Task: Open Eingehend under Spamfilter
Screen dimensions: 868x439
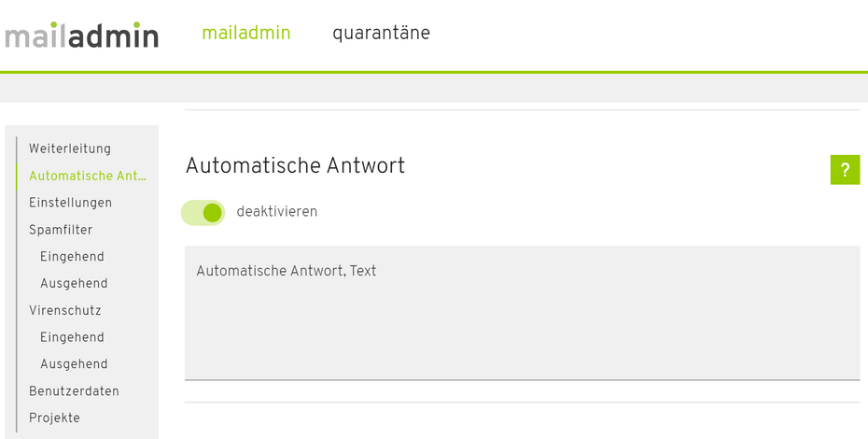Action: click(x=72, y=257)
